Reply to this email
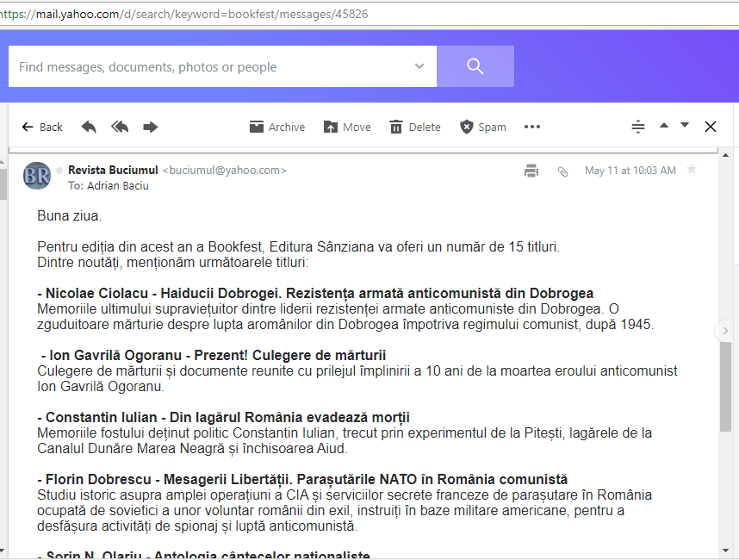This screenshot has width=739, height=560. click(x=89, y=127)
